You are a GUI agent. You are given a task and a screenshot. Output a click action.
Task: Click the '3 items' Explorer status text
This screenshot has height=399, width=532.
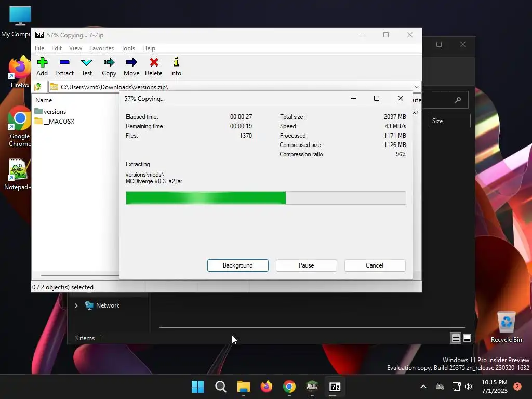[85, 338]
